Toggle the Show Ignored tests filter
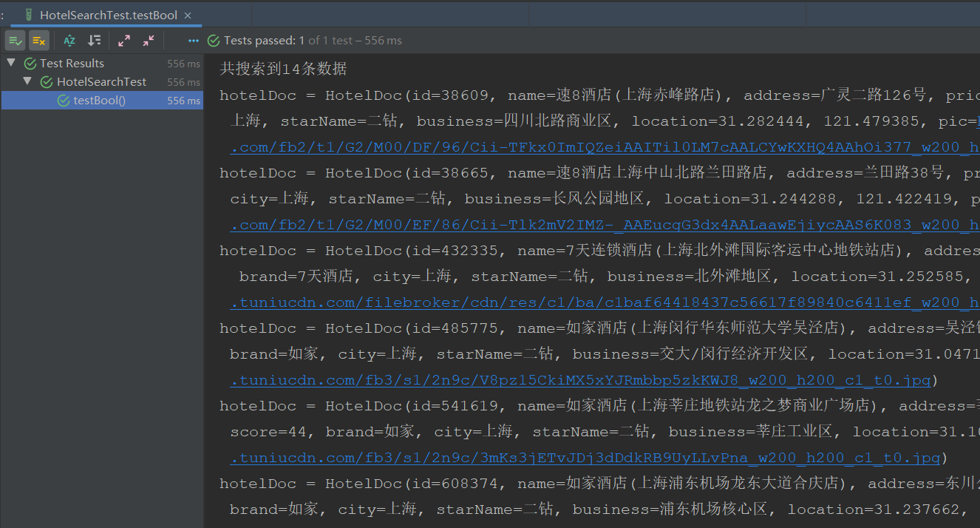Image resolution: width=980 pixels, height=528 pixels. tap(39, 41)
